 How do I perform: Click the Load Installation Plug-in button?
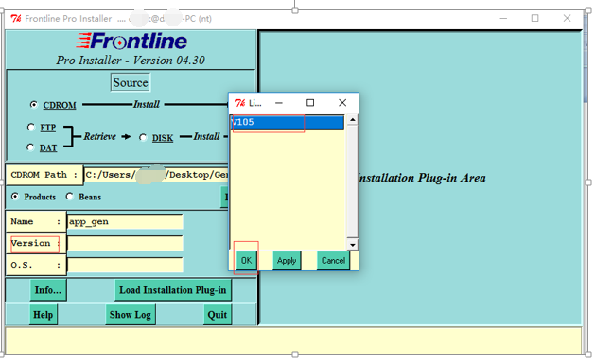tap(173, 290)
